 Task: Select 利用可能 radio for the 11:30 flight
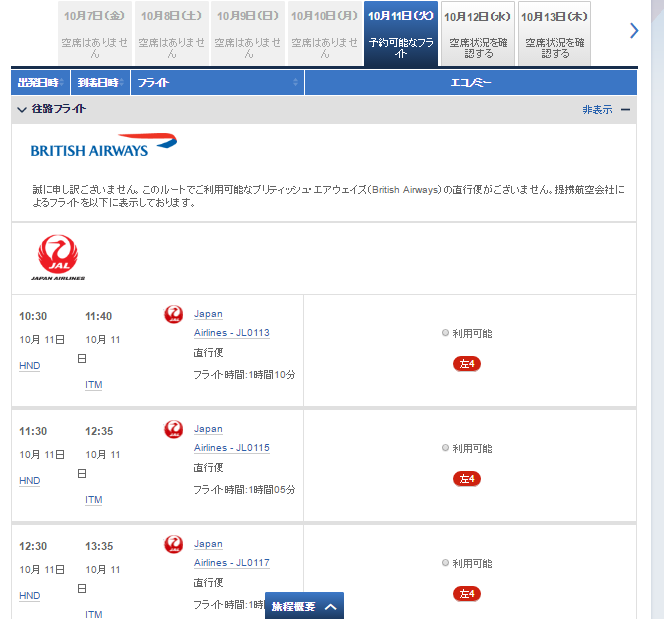pyautogui.click(x=446, y=449)
